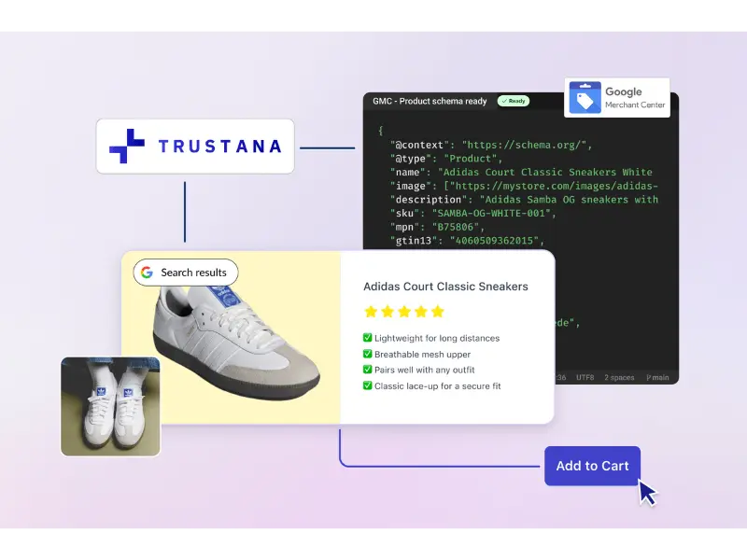Viewport: 747px width, 560px height.
Task: Click the 'Lightweight for long distances' text
Action: pos(437,338)
